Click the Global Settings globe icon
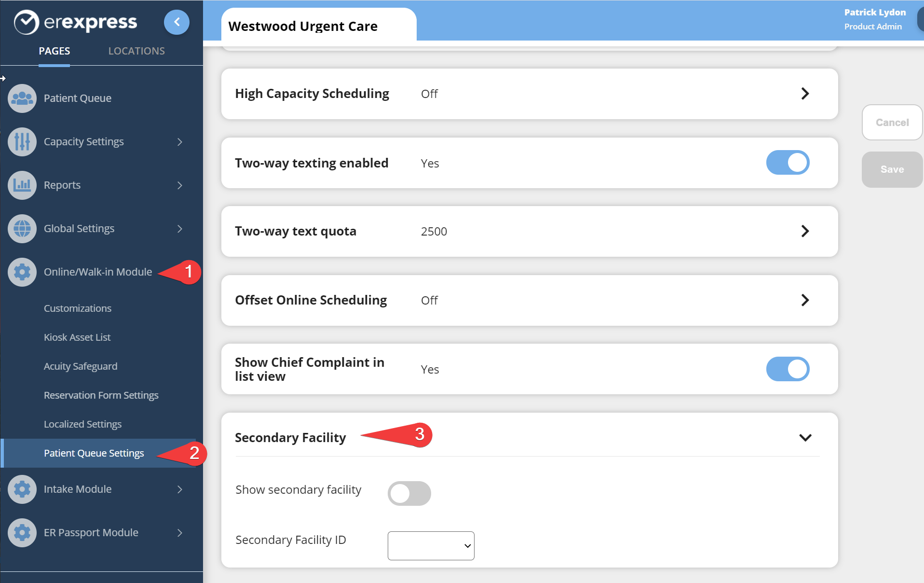Image resolution: width=924 pixels, height=583 pixels. (x=22, y=229)
